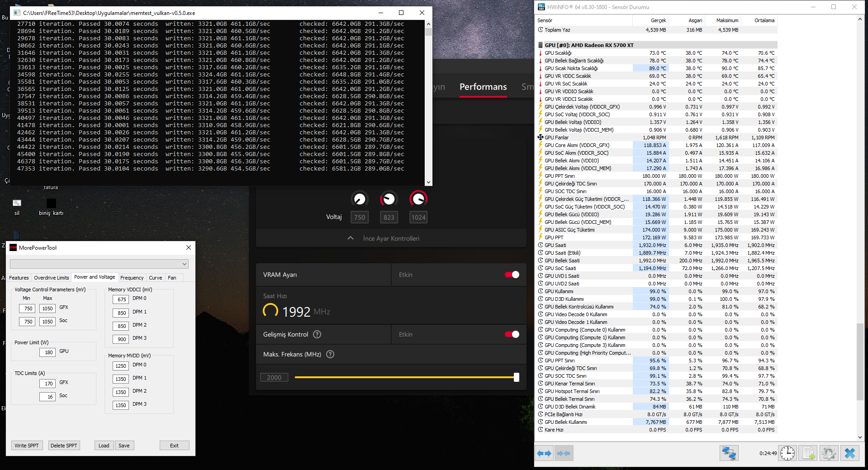
Task: Open the Curve tab in MorePowerTool
Action: tap(156, 278)
